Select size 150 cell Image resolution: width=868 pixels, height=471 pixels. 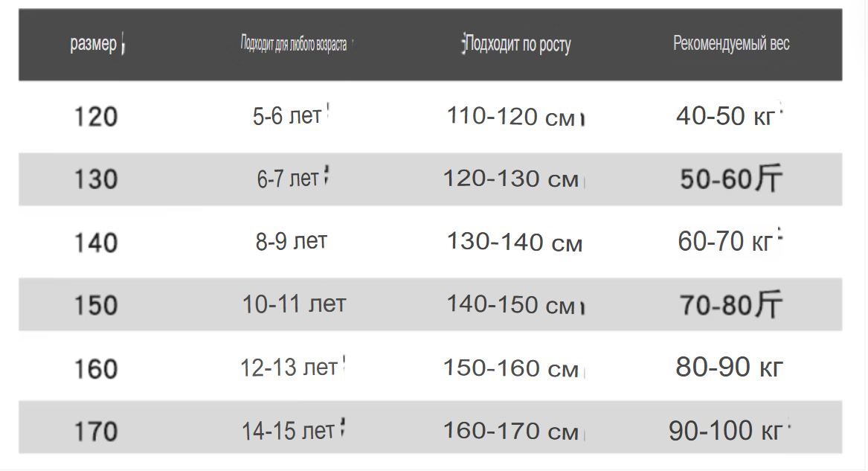coord(96,306)
